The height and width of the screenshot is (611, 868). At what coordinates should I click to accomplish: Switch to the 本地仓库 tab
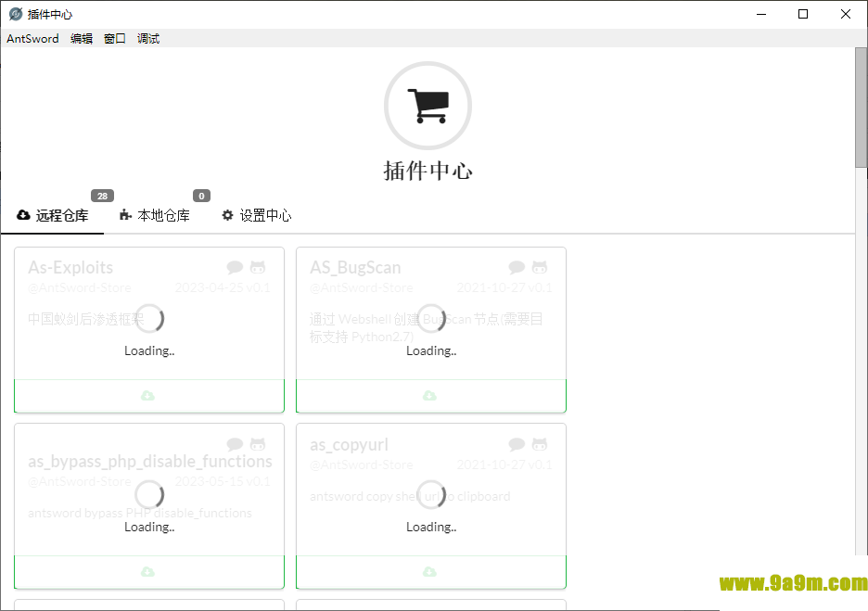point(155,215)
